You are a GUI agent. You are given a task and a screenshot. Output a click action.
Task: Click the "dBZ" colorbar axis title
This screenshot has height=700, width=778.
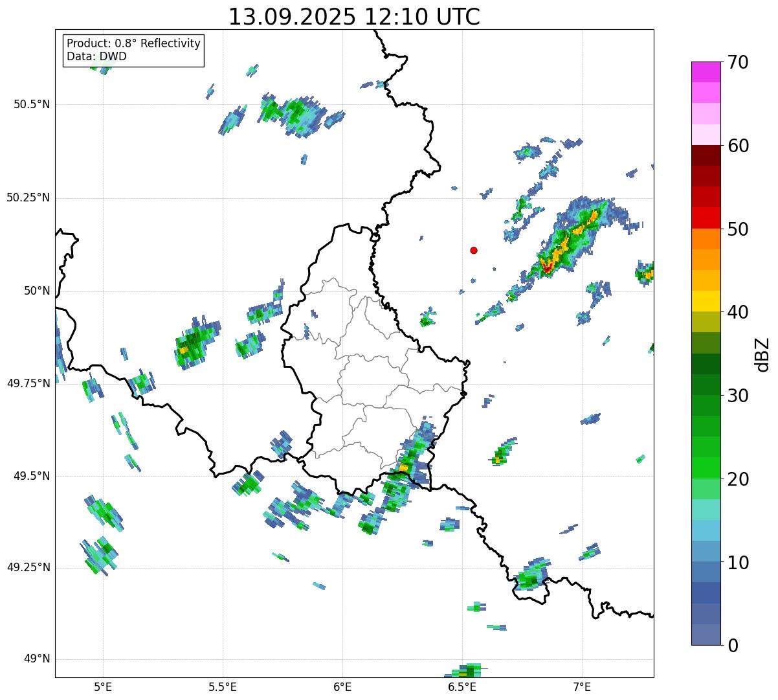762,354
